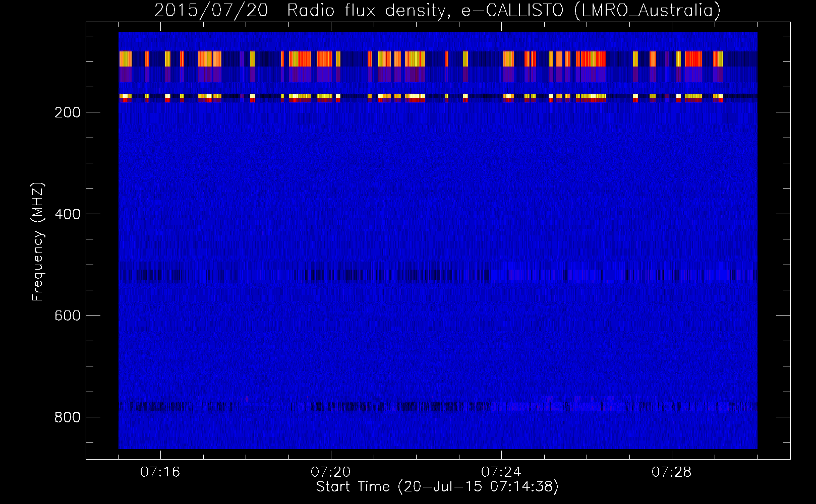Click the 07:24 time tick label

501,472
